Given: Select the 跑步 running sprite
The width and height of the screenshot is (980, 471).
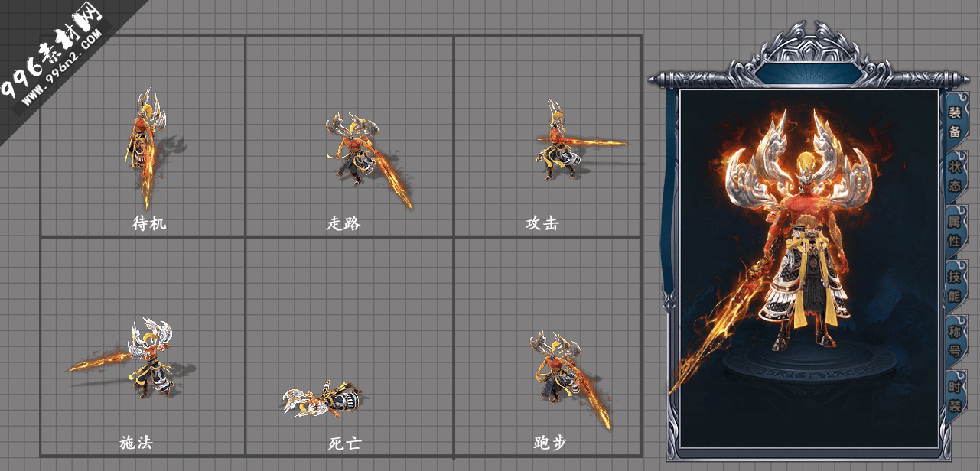Looking at the screenshot, I should [x=570, y=378].
